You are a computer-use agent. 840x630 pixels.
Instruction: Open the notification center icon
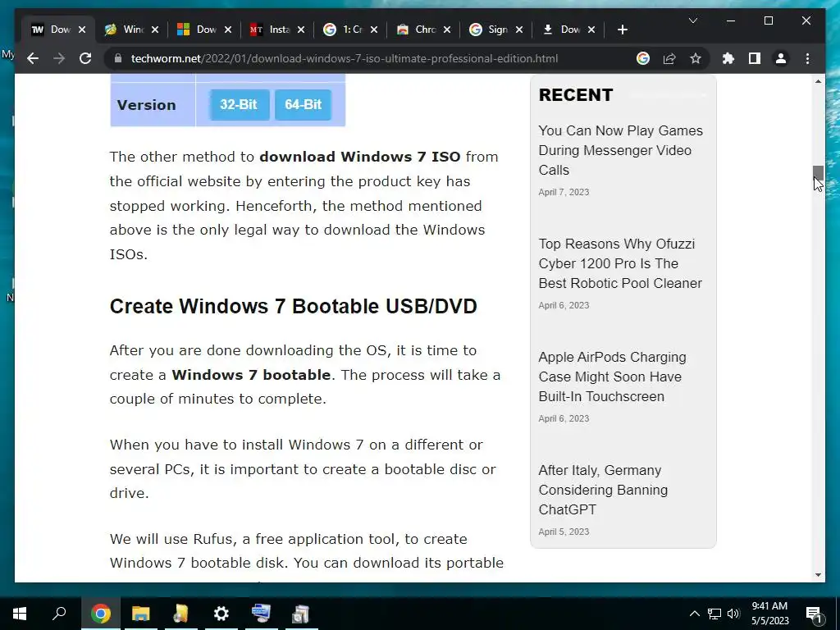pyautogui.click(x=814, y=614)
